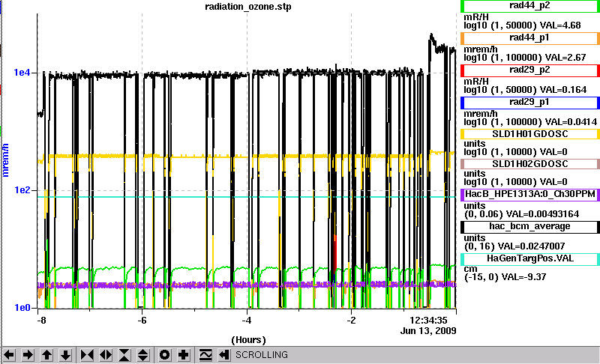600x364 pixels.
Task: Click the vertical zoom-in (hourglass) icon
Action: pyautogui.click(x=124, y=355)
